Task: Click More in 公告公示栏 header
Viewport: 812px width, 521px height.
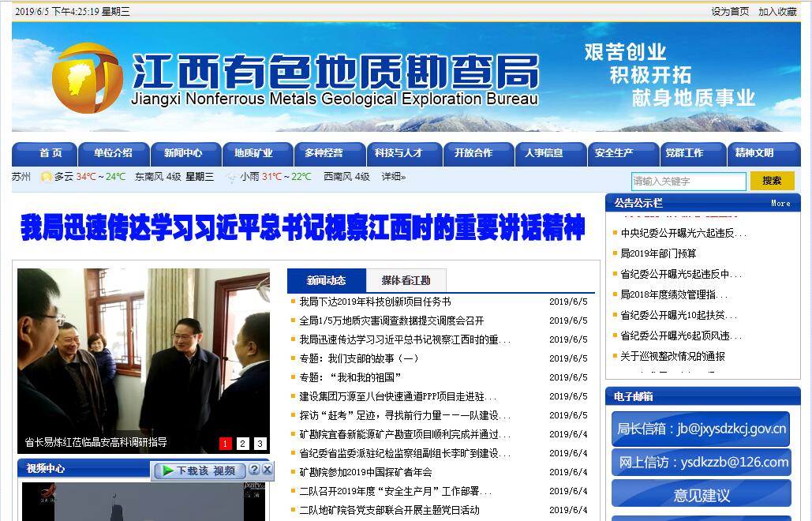Action: click(x=780, y=203)
